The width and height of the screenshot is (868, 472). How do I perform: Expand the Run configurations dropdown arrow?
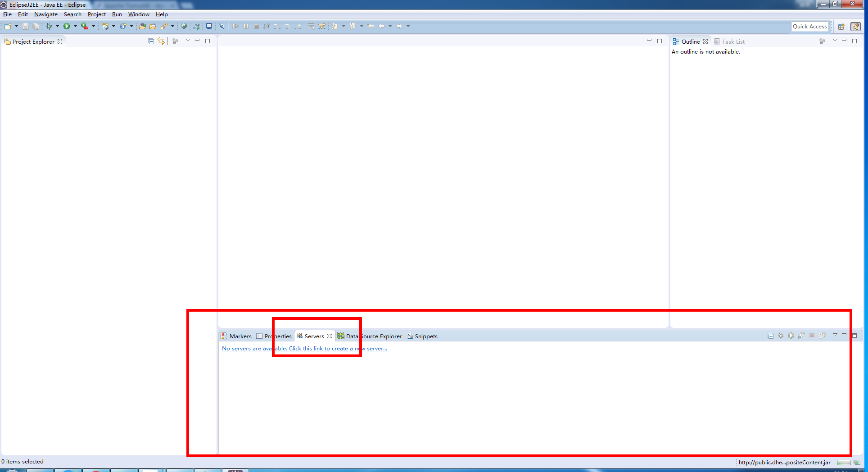point(75,26)
